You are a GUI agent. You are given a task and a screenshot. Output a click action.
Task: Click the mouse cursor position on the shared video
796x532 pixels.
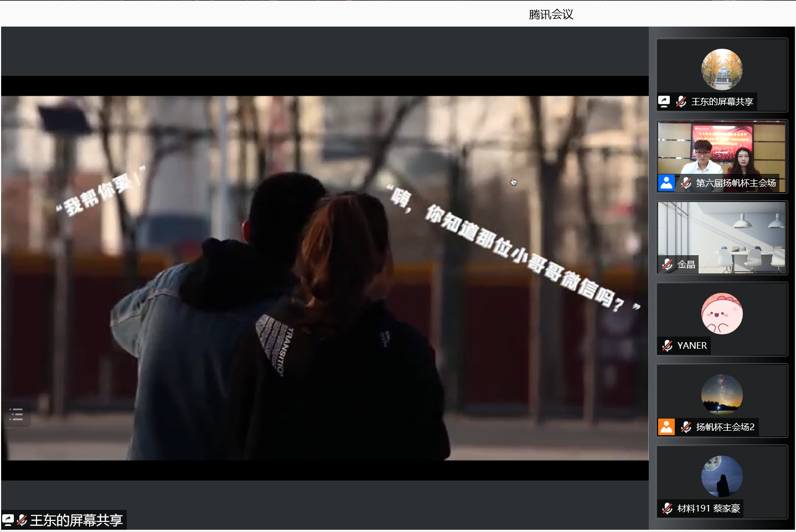coord(513,182)
